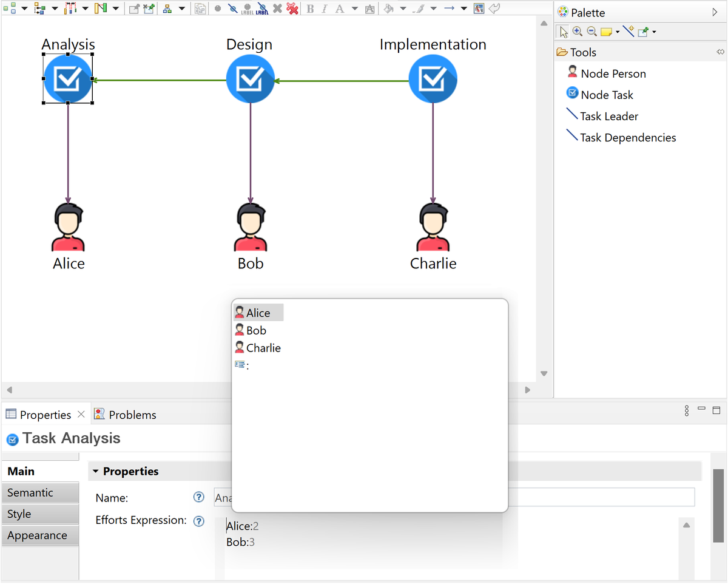Toggle bold font style B

coord(311,8)
